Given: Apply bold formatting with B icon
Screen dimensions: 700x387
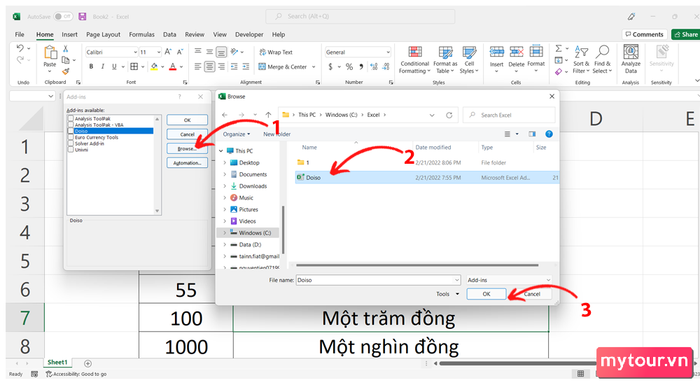Looking at the screenshot, I should 91,67.
